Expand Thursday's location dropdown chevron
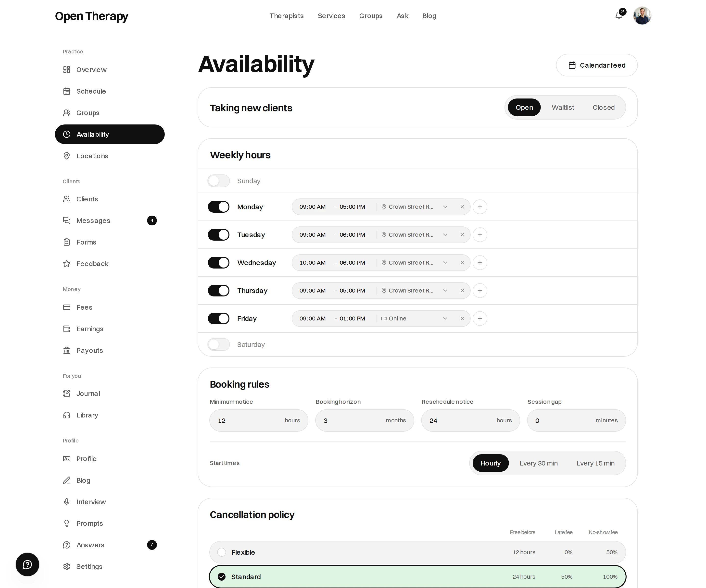 pyautogui.click(x=445, y=290)
